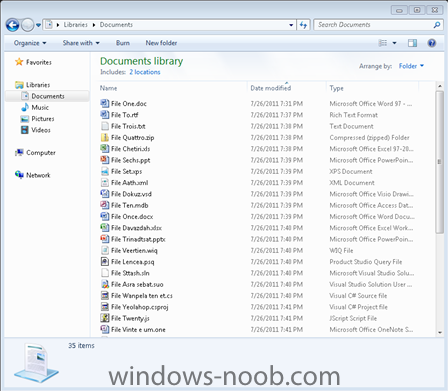Open the address bar history dropdown
This screenshot has height=391, width=448.
(291, 25)
